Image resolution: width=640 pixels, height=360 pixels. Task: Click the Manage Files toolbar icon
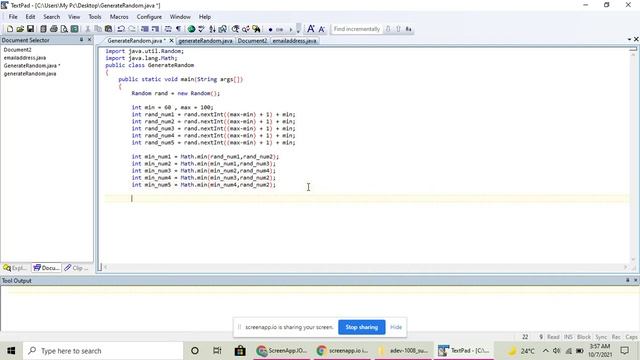click(x=43, y=29)
